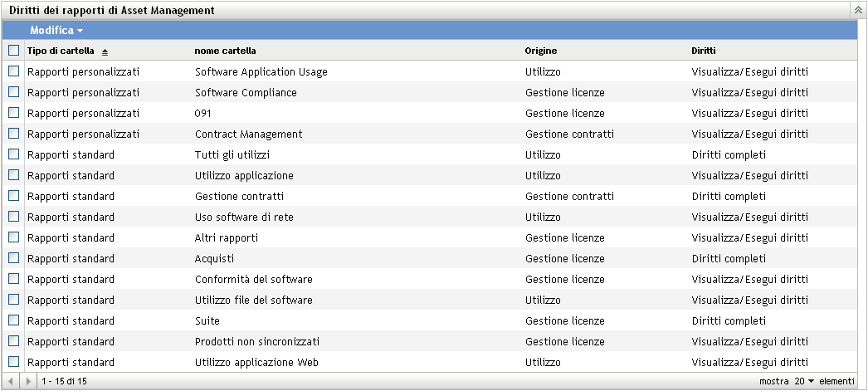The image size is (868, 391).
Task: Toggle the select-all checkbox in header
Action: point(13,51)
